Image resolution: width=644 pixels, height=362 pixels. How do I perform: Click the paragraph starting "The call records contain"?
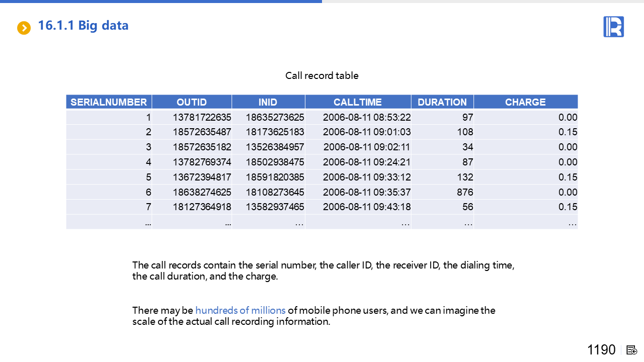[x=323, y=270]
